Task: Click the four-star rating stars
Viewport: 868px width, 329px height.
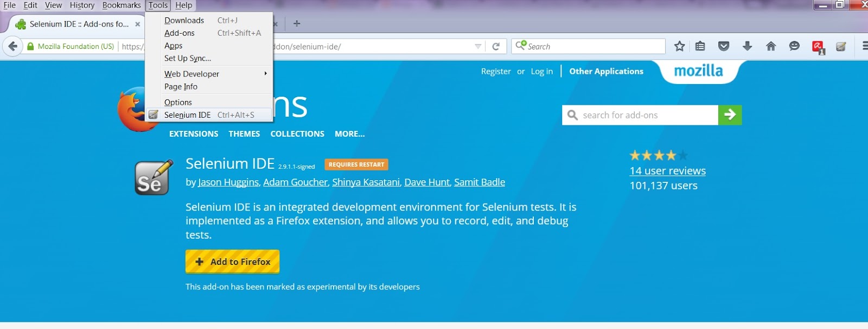Action: [x=659, y=155]
